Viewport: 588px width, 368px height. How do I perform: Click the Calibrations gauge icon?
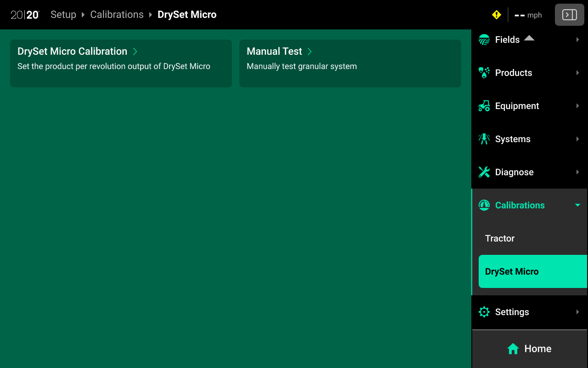pyautogui.click(x=484, y=205)
